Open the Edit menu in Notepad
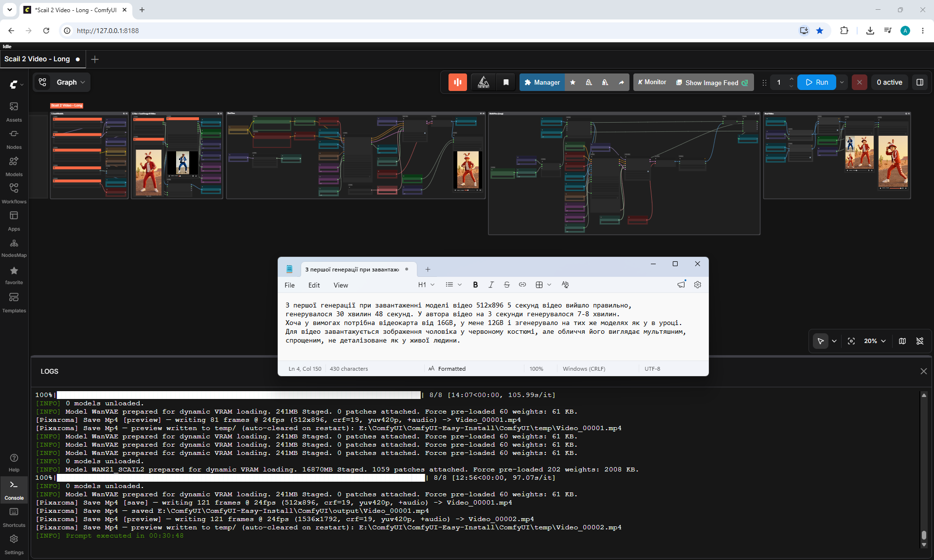The width and height of the screenshot is (934, 560). (314, 285)
